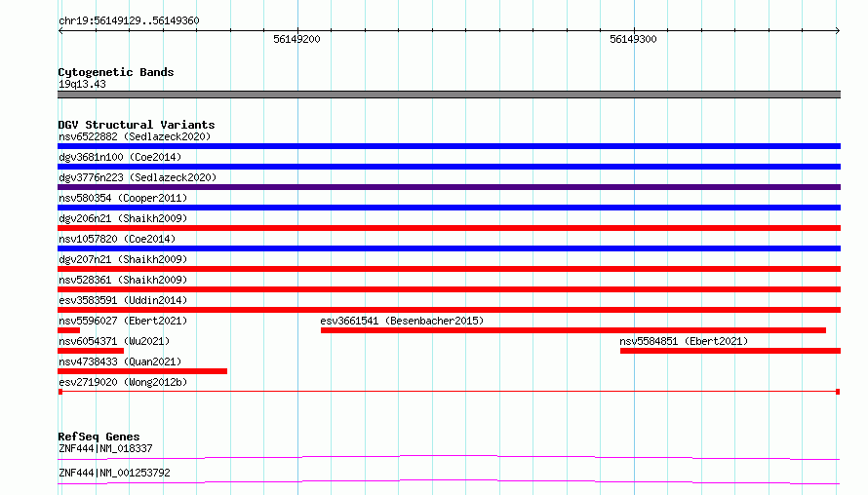Click the blue bar for dgv3681n100
Image resolution: width=868 pixels, height=495 pixels.
449,167
